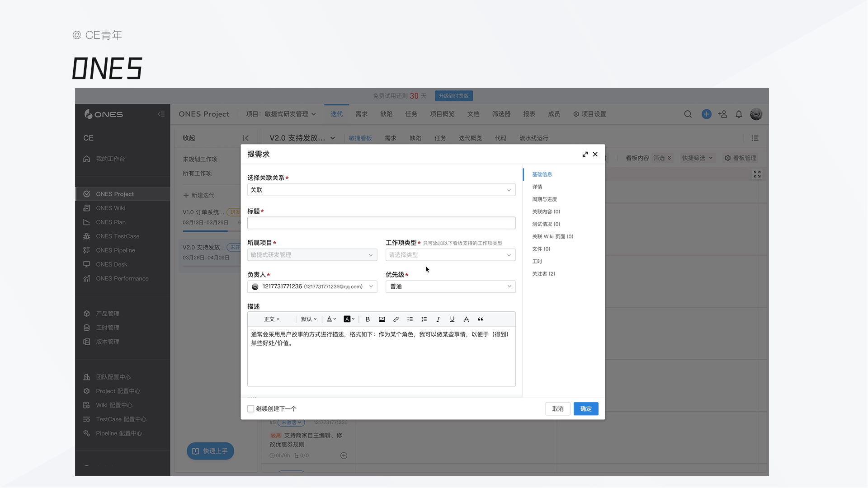Insert blockquote in description
Screen dimensions: 868x488
(x=480, y=319)
